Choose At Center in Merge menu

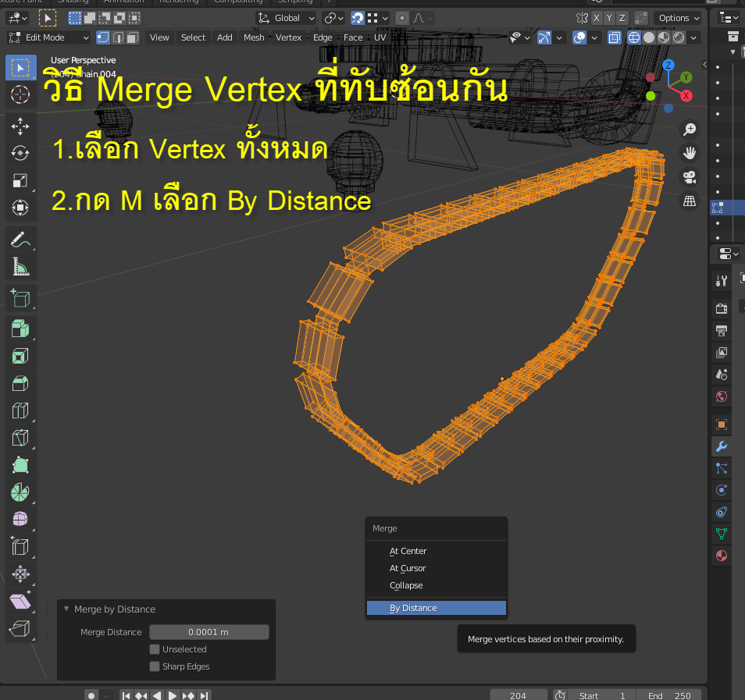pyautogui.click(x=437, y=551)
